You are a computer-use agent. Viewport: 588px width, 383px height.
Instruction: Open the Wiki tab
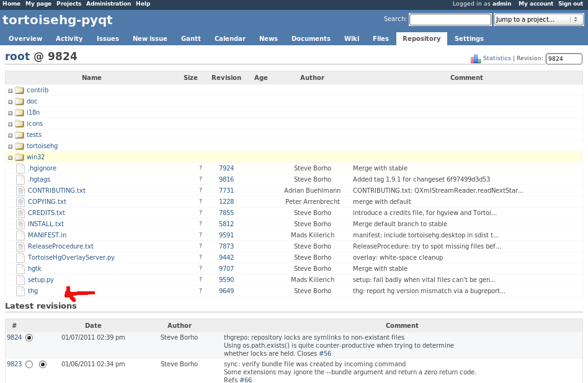click(352, 38)
